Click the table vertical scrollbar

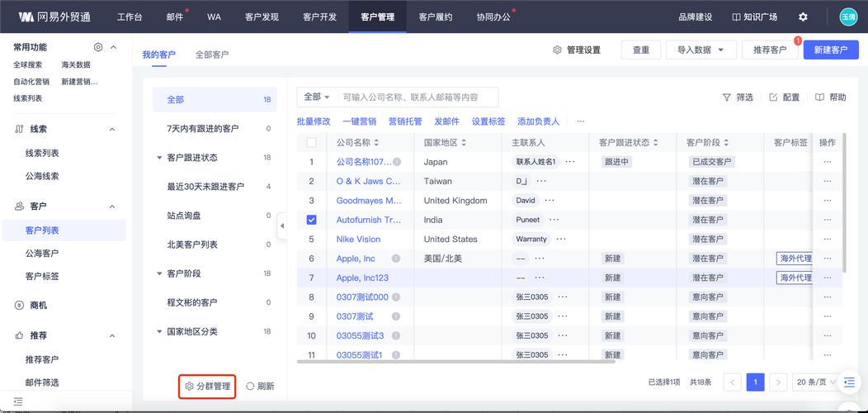(x=843, y=202)
